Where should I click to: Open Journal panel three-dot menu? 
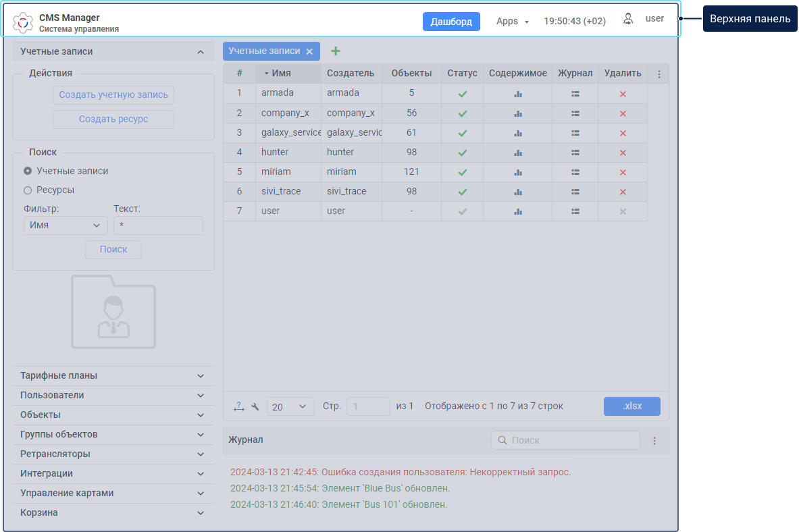pos(654,441)
